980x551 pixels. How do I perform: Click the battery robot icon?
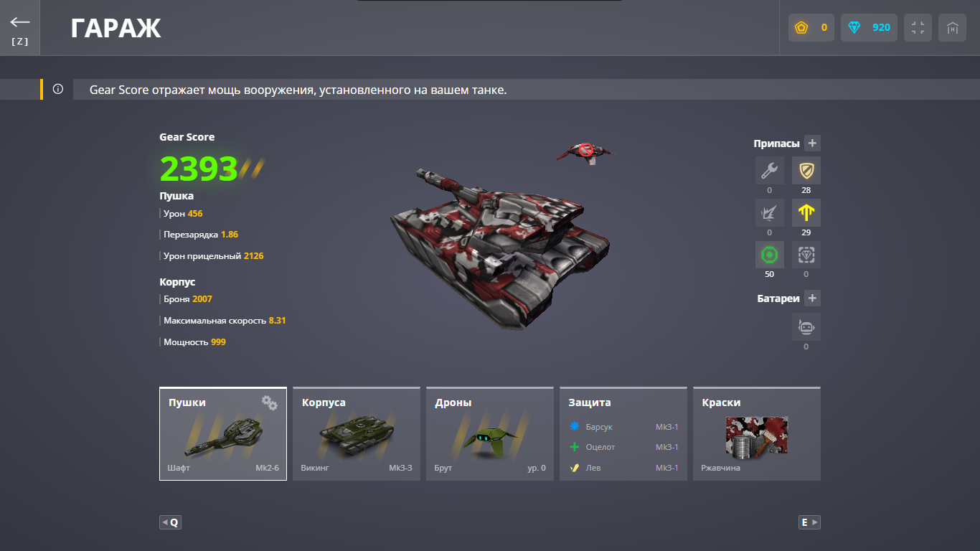coord(806,327)
